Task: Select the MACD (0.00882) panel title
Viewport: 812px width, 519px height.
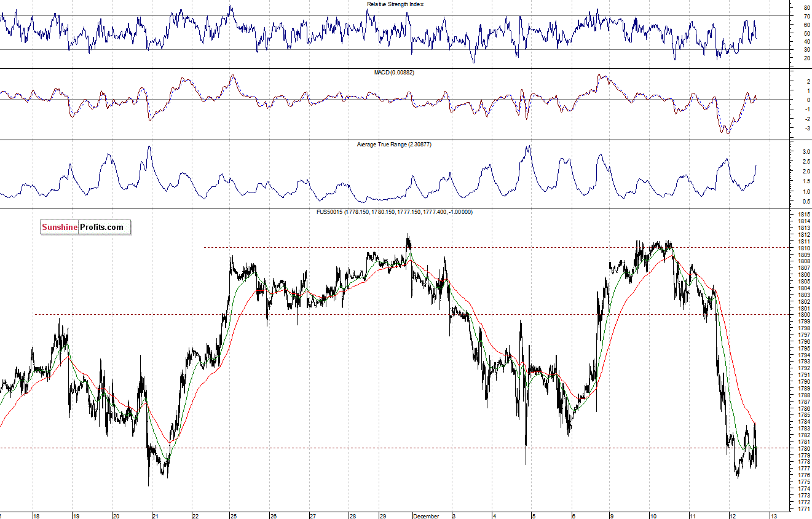Action: click(x=395, y=73)
